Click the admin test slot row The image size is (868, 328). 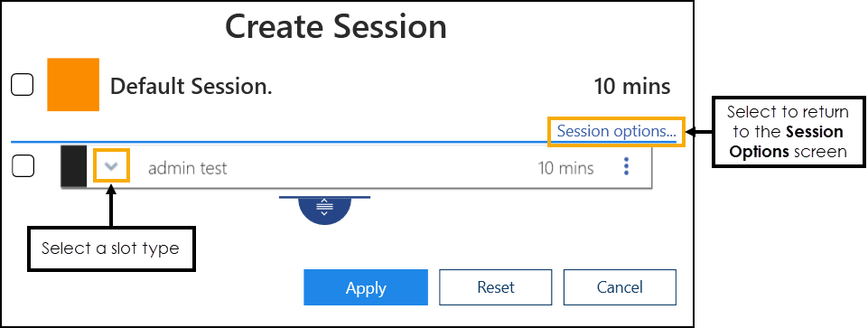click(356, 166)
